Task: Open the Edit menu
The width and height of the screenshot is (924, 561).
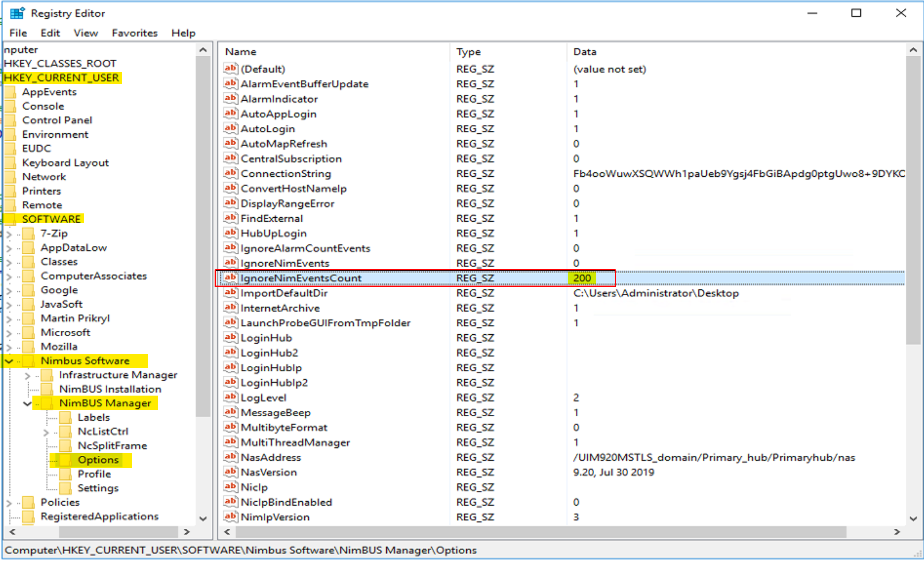Action: coord(50,33)
